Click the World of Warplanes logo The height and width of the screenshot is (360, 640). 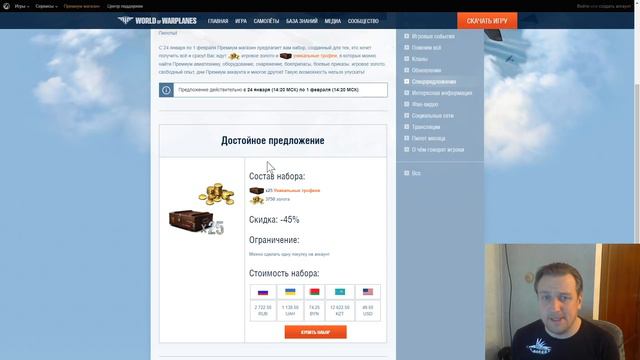(157, 20)
